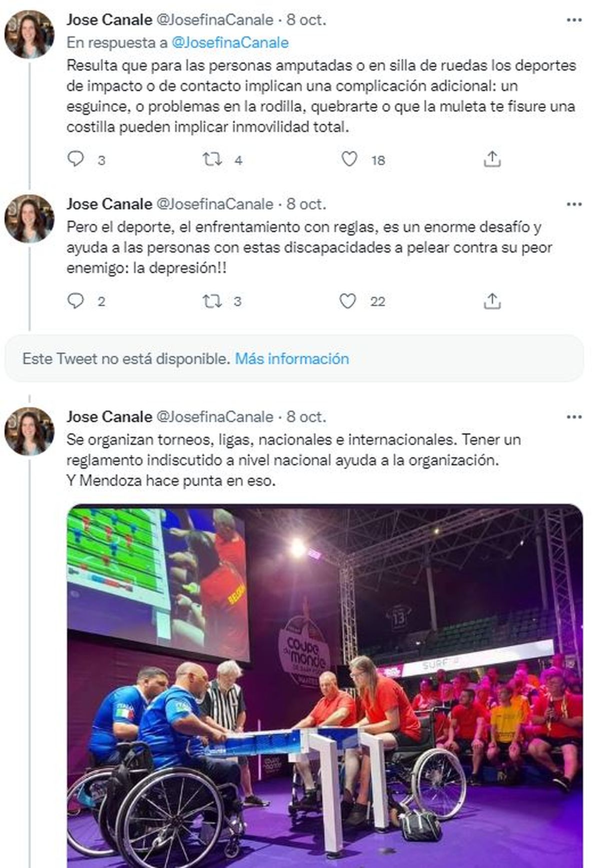The width and height of the screenshot is (600, 868).
Task: Retweet the first tweet with 4 retweets
Action: (x=212, y=159)
